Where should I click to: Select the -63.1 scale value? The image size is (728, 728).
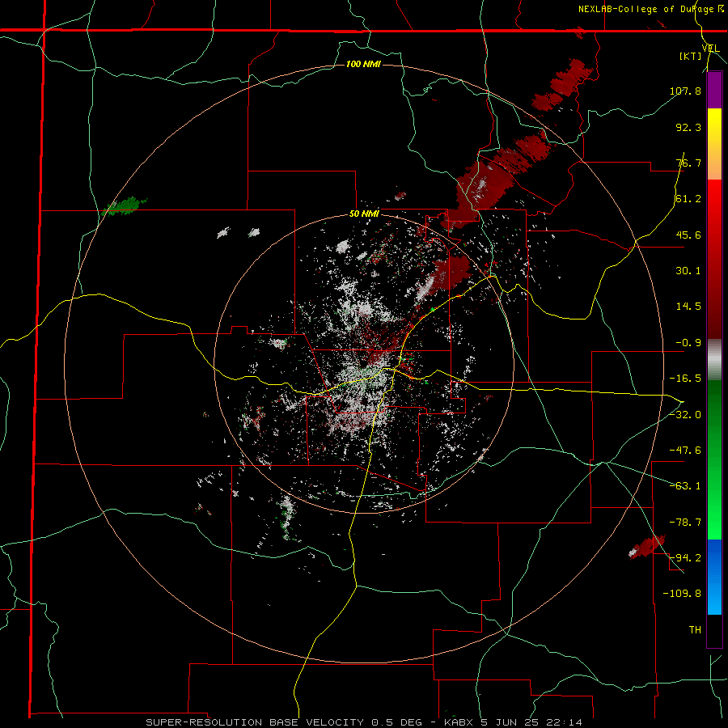pos(685,486)
